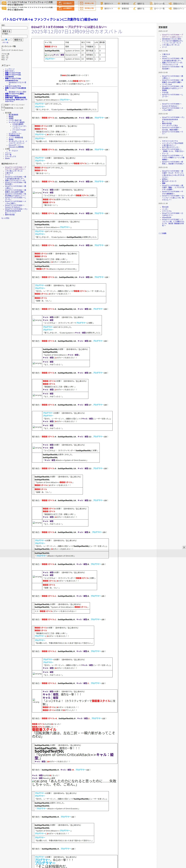Focus the keyword 検索 text field
Image resolution: width=186 pixels, height=868 pixels.
[14, 28]
